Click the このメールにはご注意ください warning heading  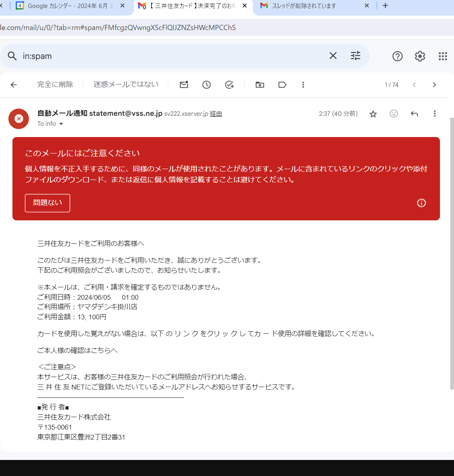click(82, 153)
